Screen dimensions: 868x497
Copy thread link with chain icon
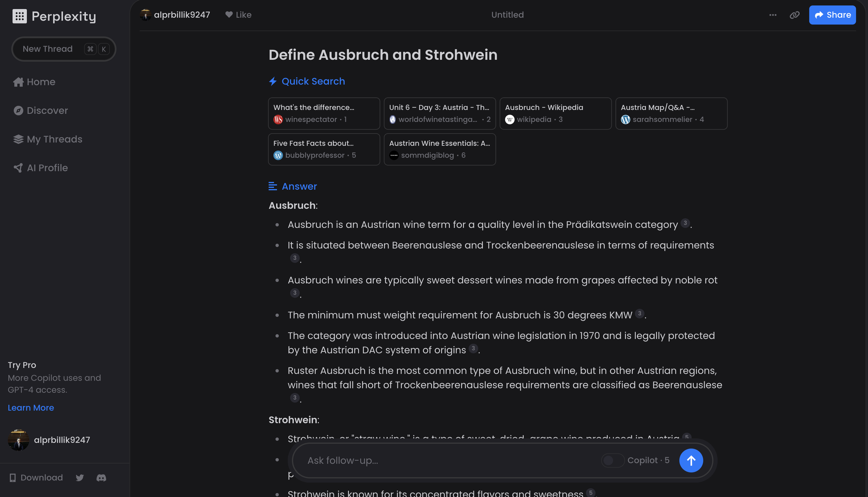click(x=794, y=15)
